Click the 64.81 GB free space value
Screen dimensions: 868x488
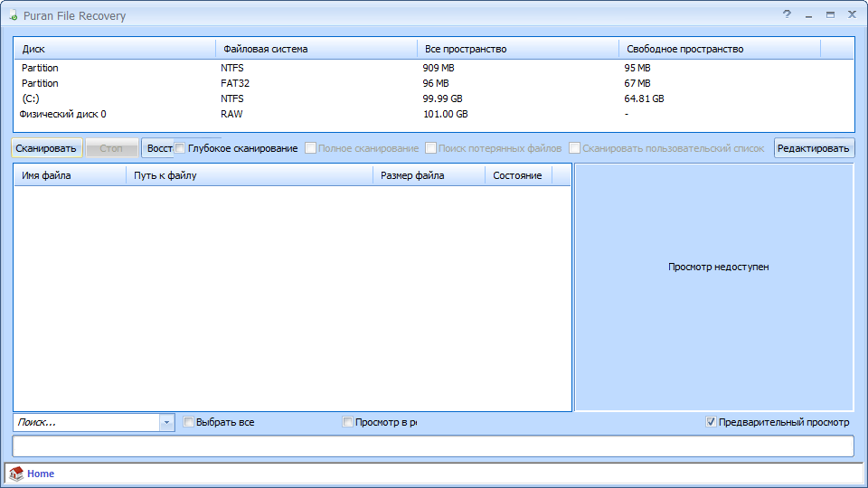[645, 99]
